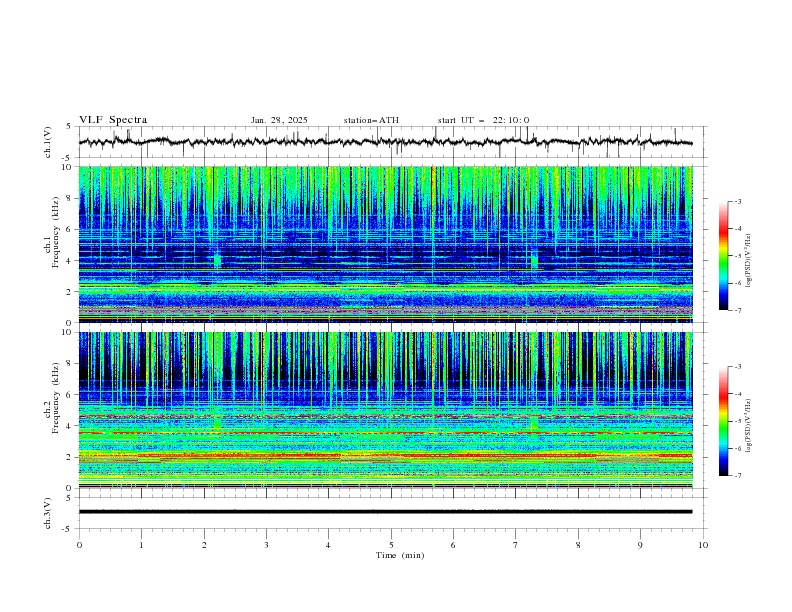
Task: Click the 'start UT = 22:10:0' label
Action: [x=483, y=120]
